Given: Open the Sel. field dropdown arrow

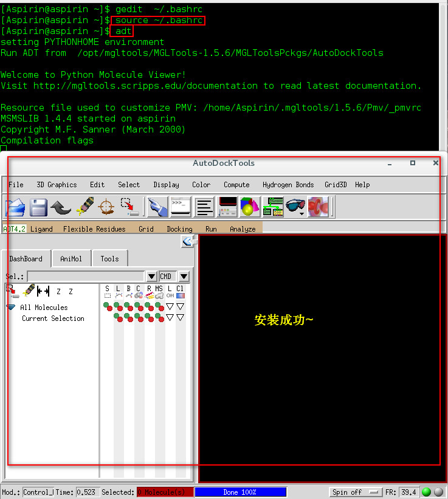Looking at the screenshot, I should click(x=152, y=276).
